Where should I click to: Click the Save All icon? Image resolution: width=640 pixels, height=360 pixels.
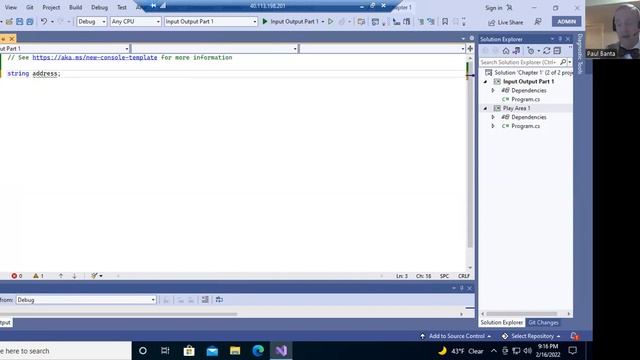(x=30, y=21)
